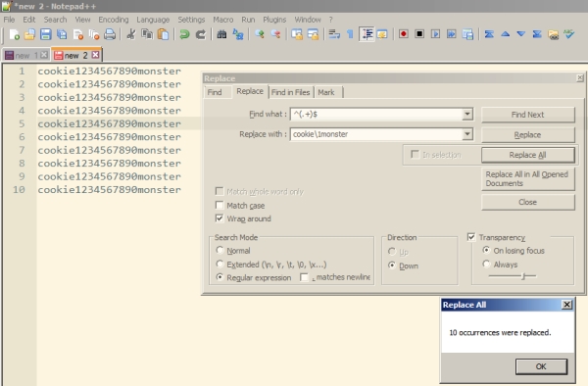The height and width of the screenshot is (386, 588).
Task: Toggle Show All Characters pilcrow icon
Action: pos(350,34)
